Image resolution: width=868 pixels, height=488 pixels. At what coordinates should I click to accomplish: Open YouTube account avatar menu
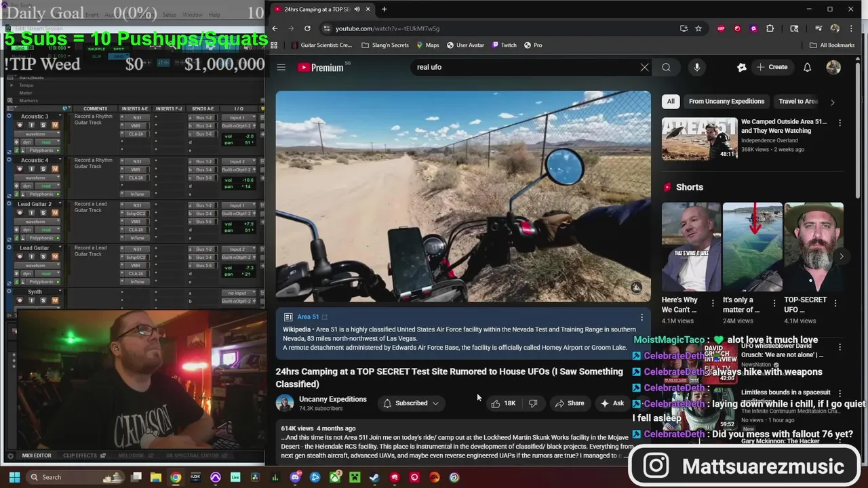click(x=833, y=67)
